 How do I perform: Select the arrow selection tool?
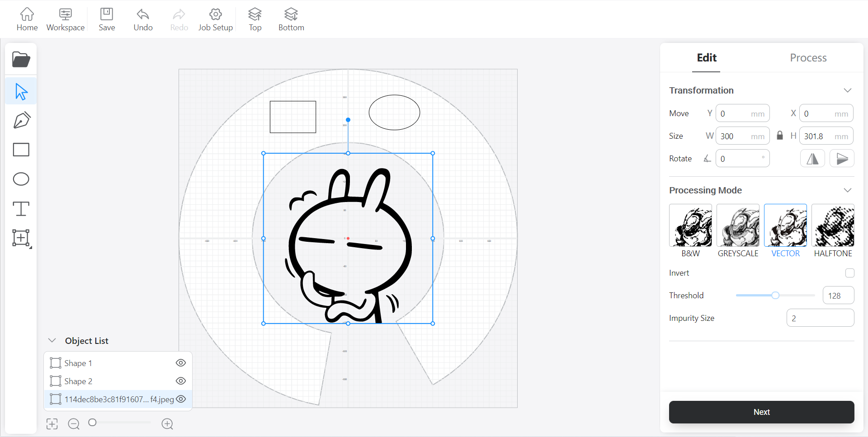[x=21, y=91]
